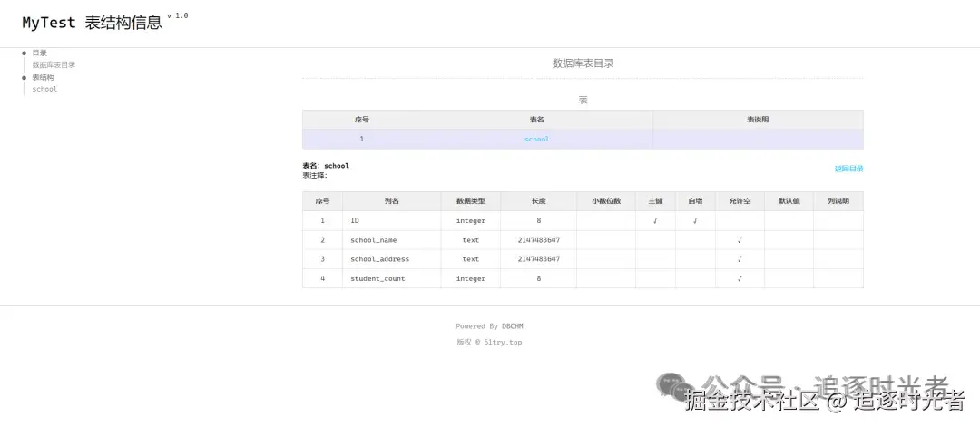Image resolution: width=980 pixels, height=427 pixels.
Task: Click the MyTest 表结构信息 page title
Action: [92, 23]
